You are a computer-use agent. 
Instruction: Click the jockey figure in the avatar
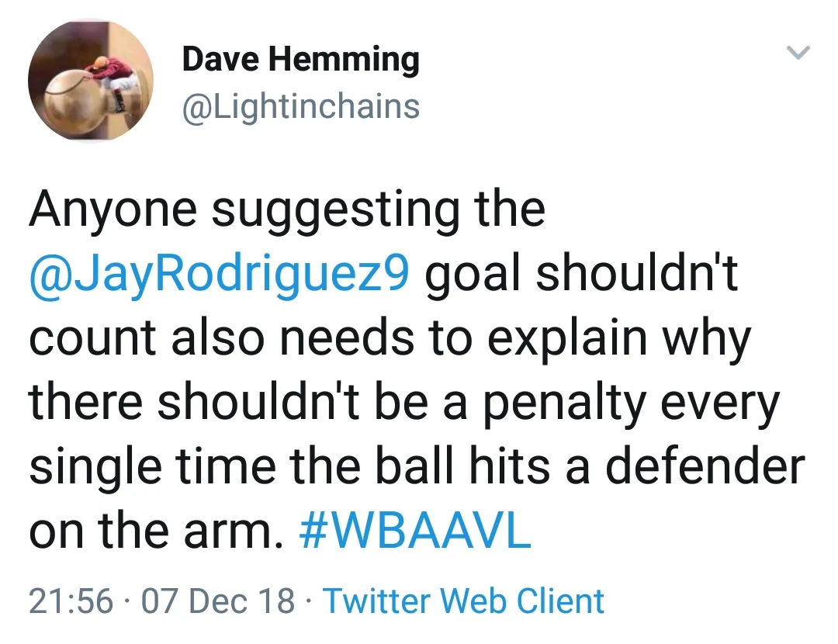[107, 74]
